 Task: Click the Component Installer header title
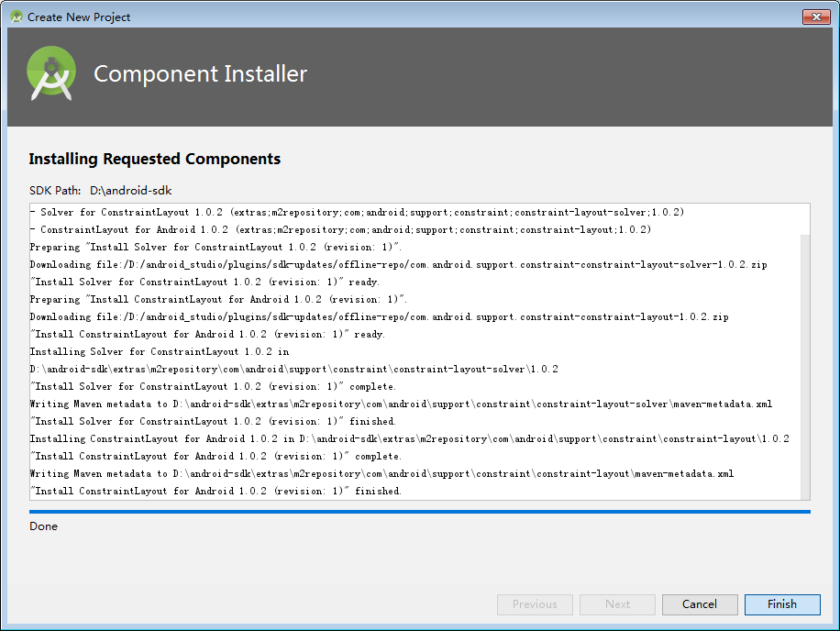point(200,74)
